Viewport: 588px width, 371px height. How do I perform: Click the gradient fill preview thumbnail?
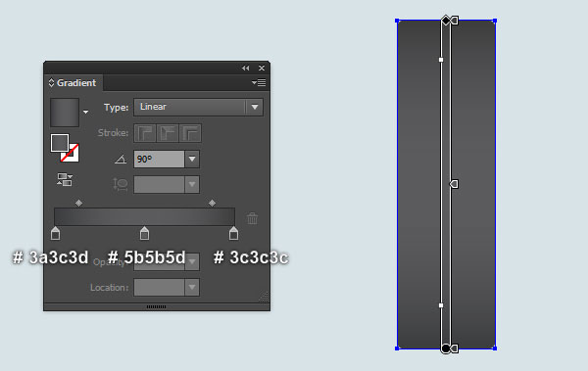point(65,113)
